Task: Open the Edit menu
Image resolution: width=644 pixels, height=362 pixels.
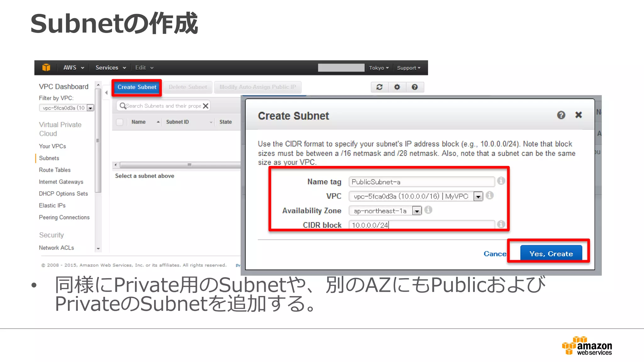Action: coord(144,68)
